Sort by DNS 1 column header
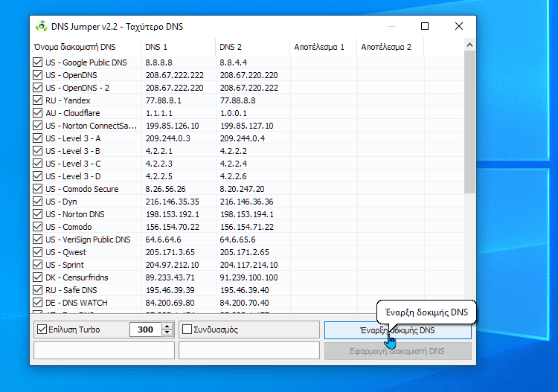 (178, 47)
